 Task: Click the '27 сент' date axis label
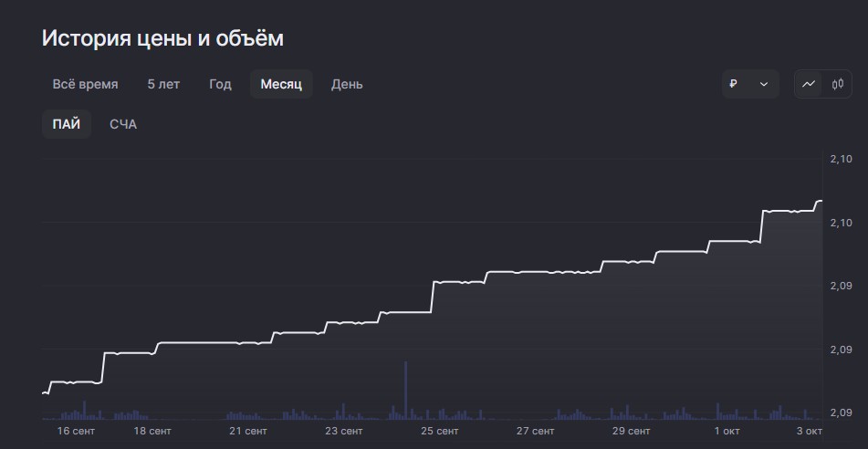(535, 431)
